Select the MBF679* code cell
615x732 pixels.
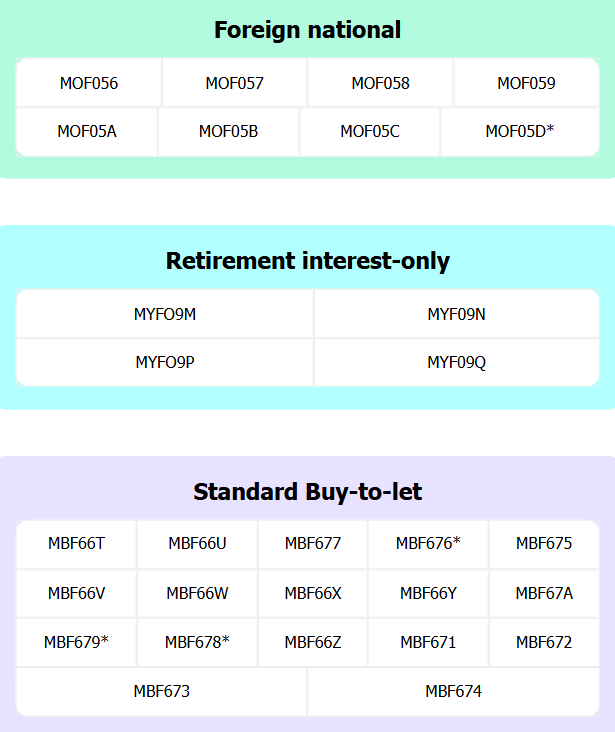point(76,642)
